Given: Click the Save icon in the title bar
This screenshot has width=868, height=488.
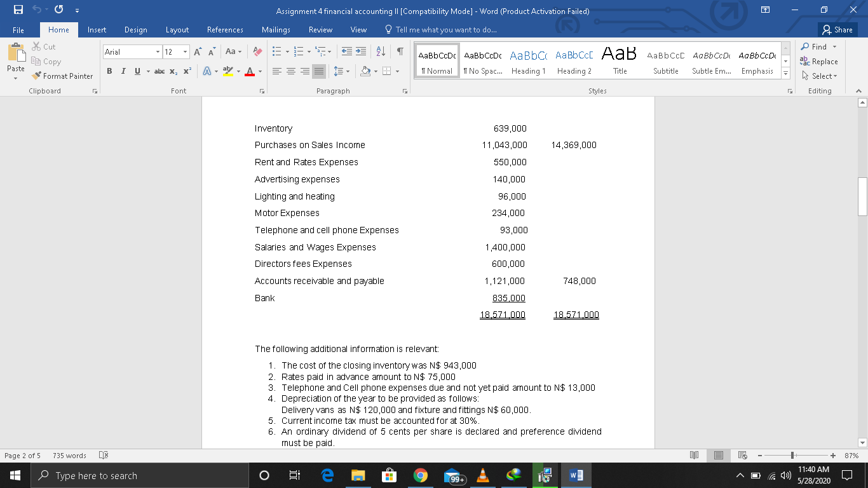Looking at the screenshot, I should [20, 11].
